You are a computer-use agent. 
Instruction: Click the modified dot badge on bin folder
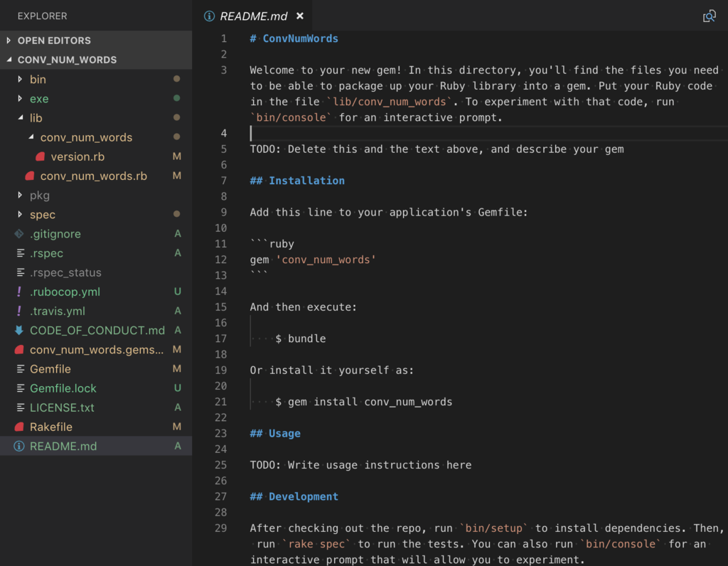[x=176, y=79]
